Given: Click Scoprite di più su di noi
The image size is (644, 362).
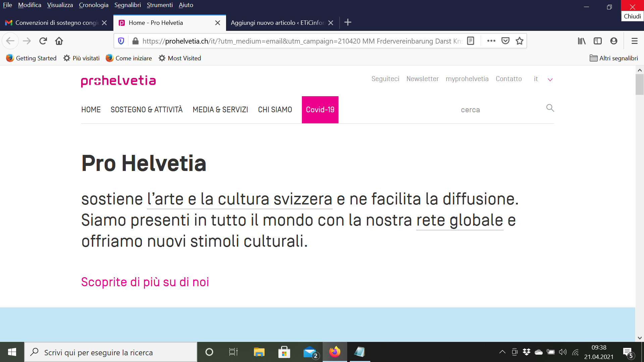Looking at the screenshot, I should [145, 282].
